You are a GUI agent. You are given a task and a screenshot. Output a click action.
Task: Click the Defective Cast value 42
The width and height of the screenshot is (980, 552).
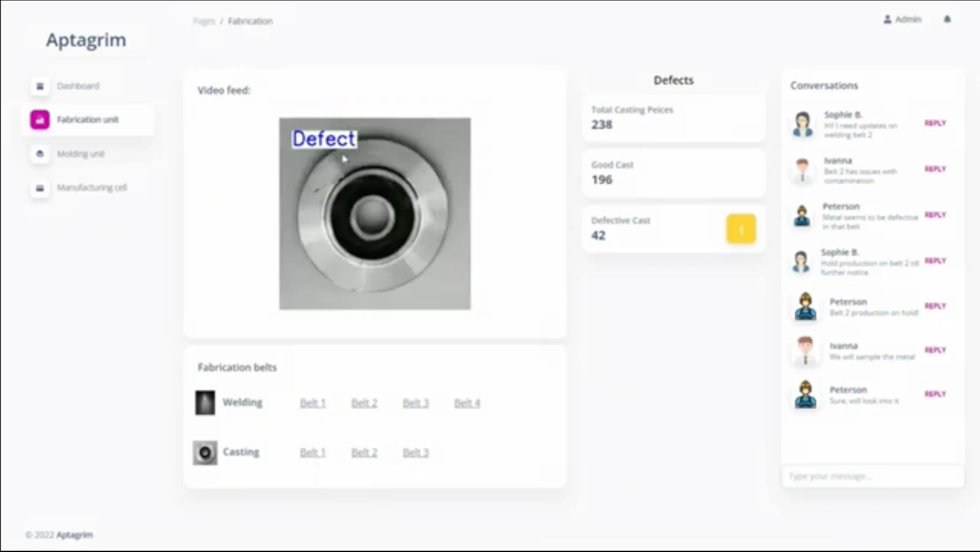point(598,236)
